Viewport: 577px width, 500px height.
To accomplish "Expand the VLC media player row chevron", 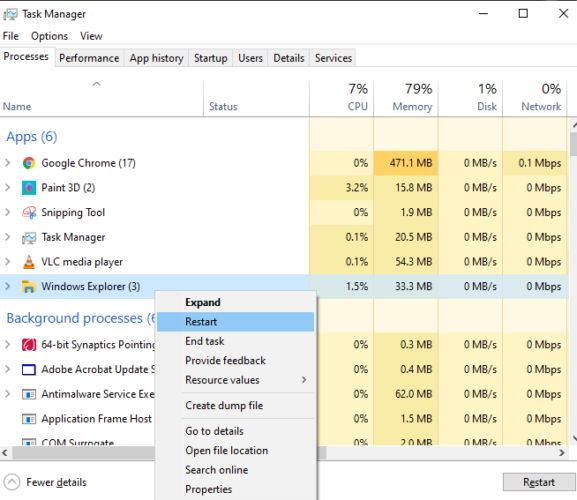I will pos(8,261).
